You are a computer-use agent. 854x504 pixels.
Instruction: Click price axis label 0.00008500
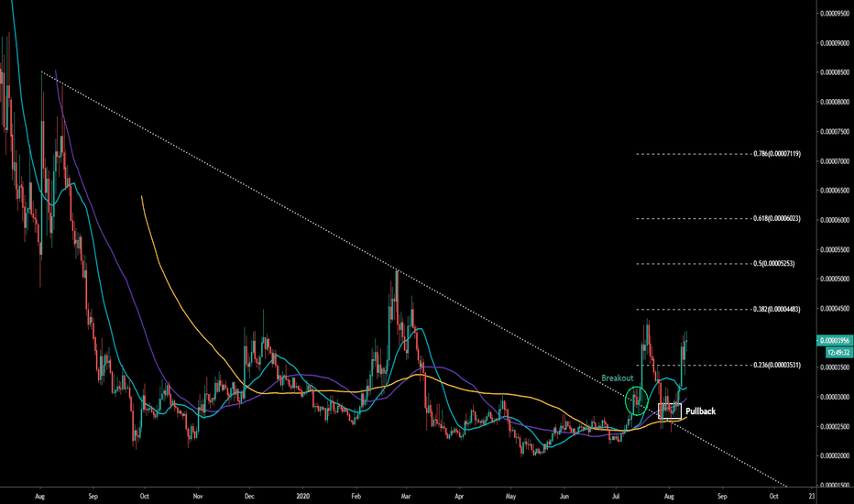click(835, 72)
